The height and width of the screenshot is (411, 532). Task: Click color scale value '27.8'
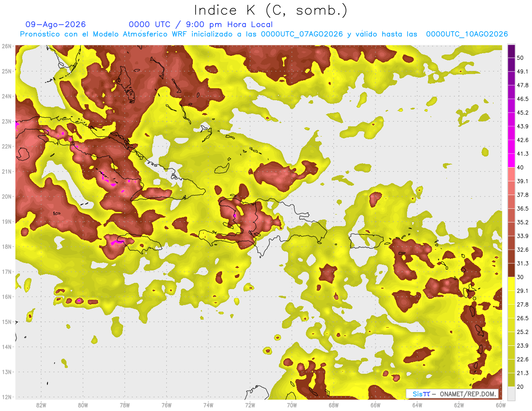[x=523, y=305]
